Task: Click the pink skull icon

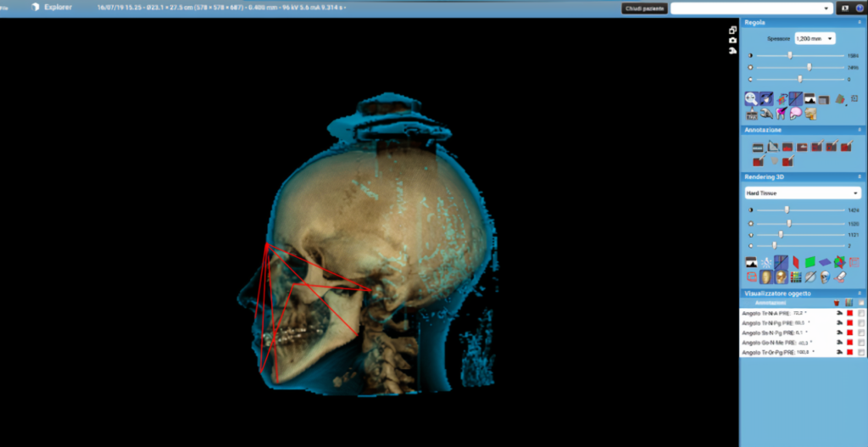Action: (795, 113)
